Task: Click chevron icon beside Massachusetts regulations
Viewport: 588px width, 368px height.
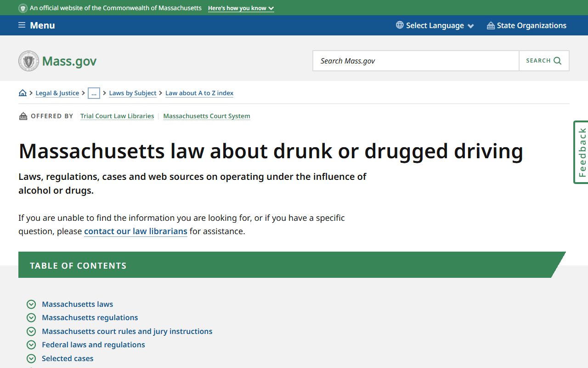Action: (31, 317)
